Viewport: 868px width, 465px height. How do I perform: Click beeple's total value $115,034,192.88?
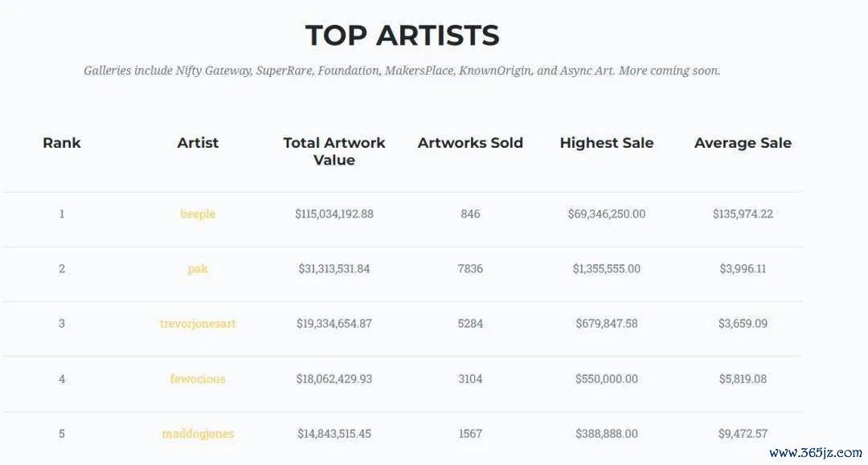coord(334,214)
